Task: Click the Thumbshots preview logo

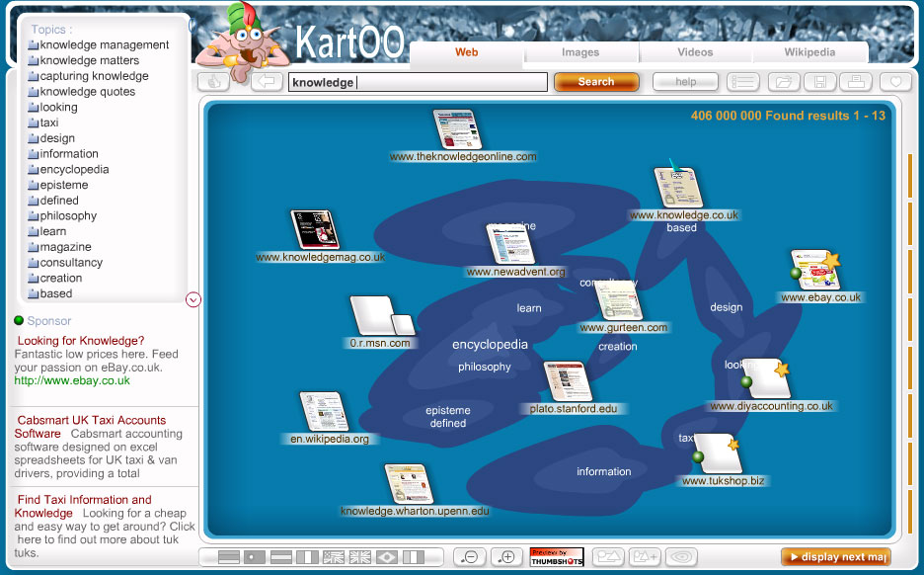Action: 557,556
